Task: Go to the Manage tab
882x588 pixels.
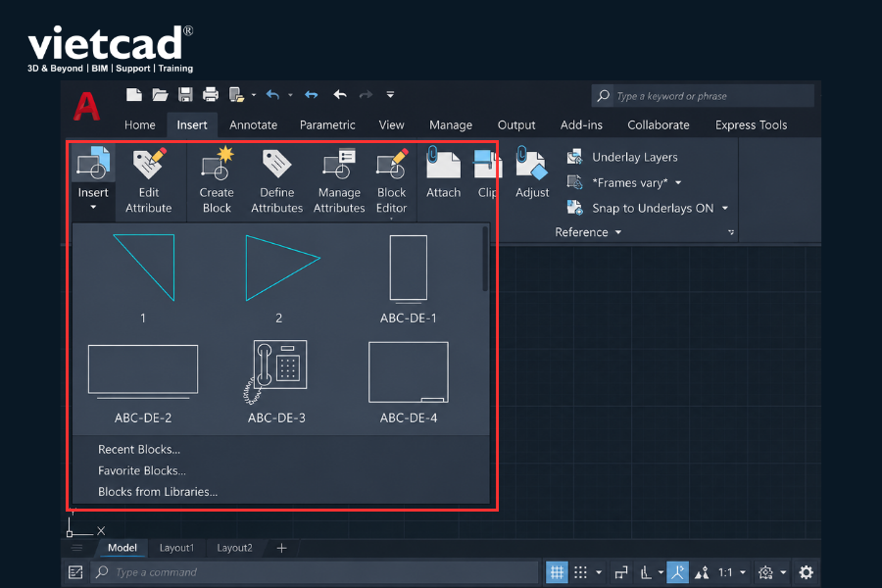Action: pyautogui.click(x=451, y=124)
